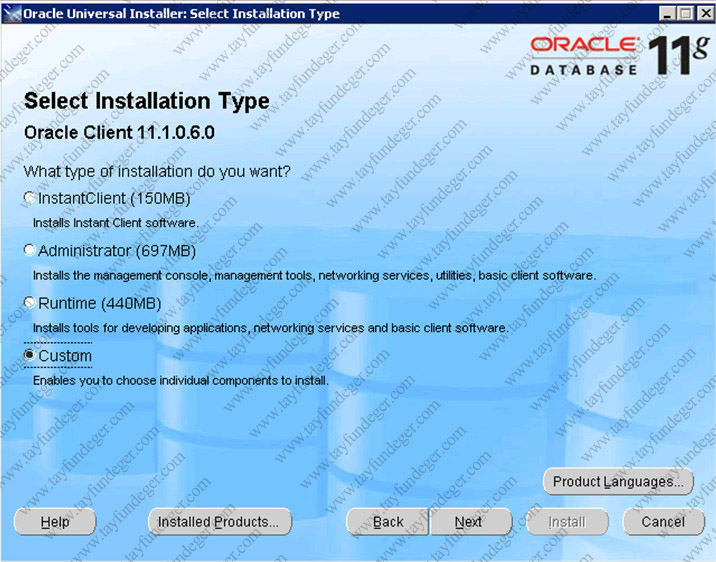This screenshot has width=716, height=562.
Task: Click the description starting 'Installs the management console'
Action: 314,275
